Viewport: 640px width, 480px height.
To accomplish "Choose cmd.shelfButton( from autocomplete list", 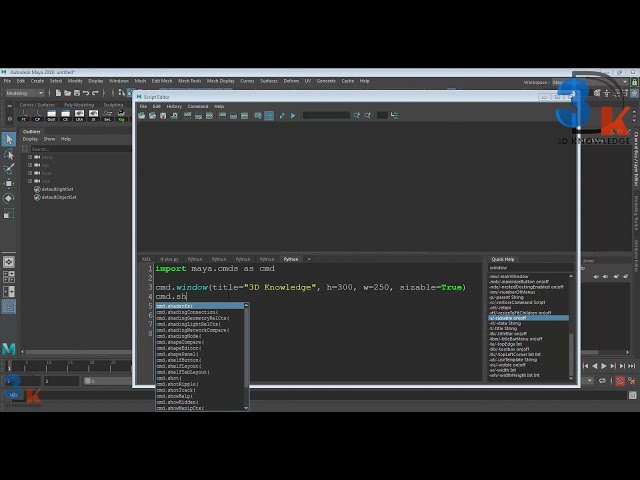I will [x=179, y=360].
